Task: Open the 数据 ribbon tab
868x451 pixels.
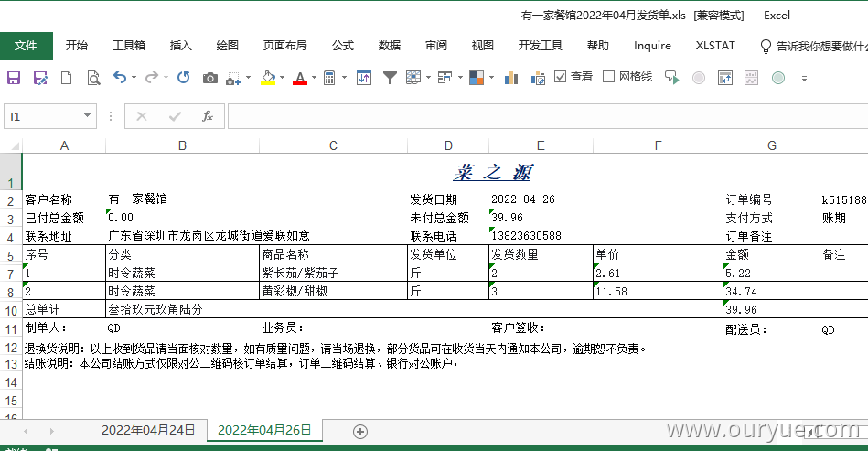Action: click(x=389, y=46)
